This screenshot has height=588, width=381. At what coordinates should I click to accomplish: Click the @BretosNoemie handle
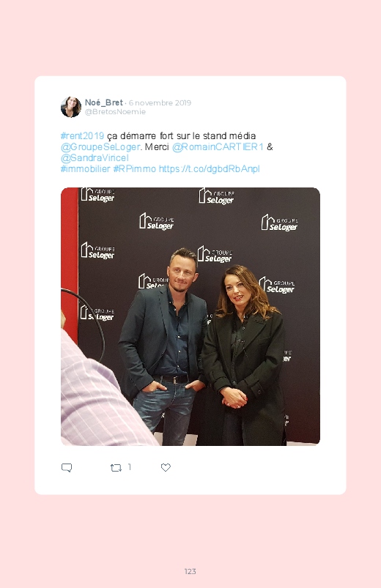point(115,112)
